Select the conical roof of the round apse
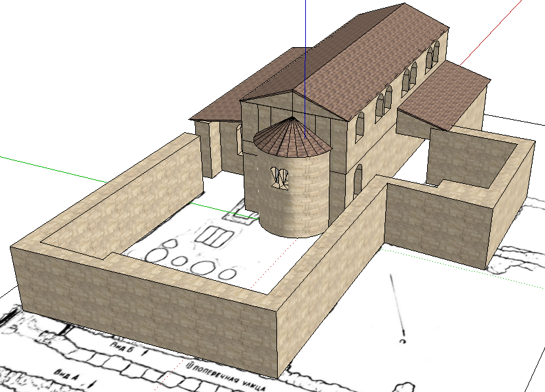The image size is (545, 392). coord(292,137)
